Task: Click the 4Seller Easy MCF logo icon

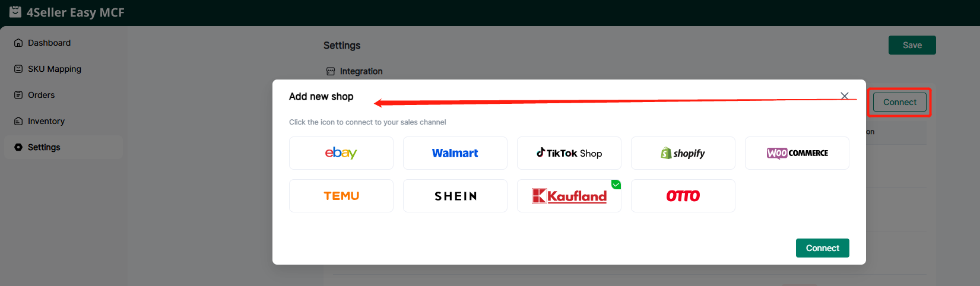Action: (x=15, y=12)
